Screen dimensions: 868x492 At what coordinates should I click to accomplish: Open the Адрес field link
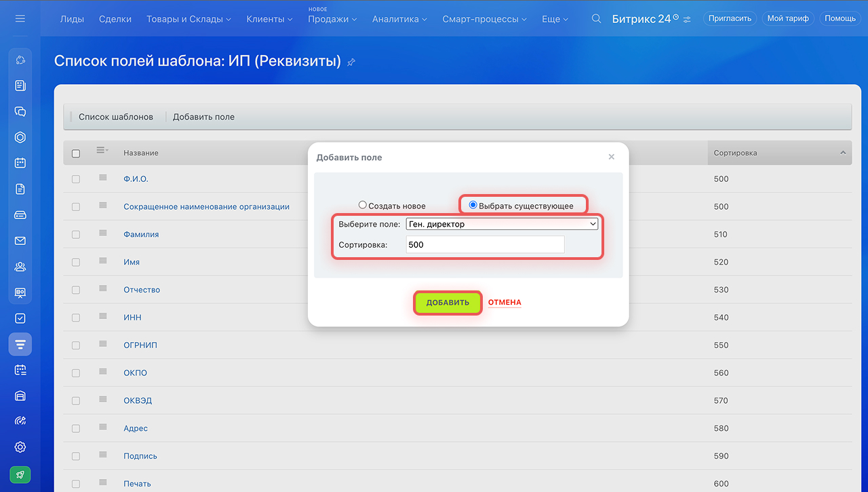tap(136, 428)
